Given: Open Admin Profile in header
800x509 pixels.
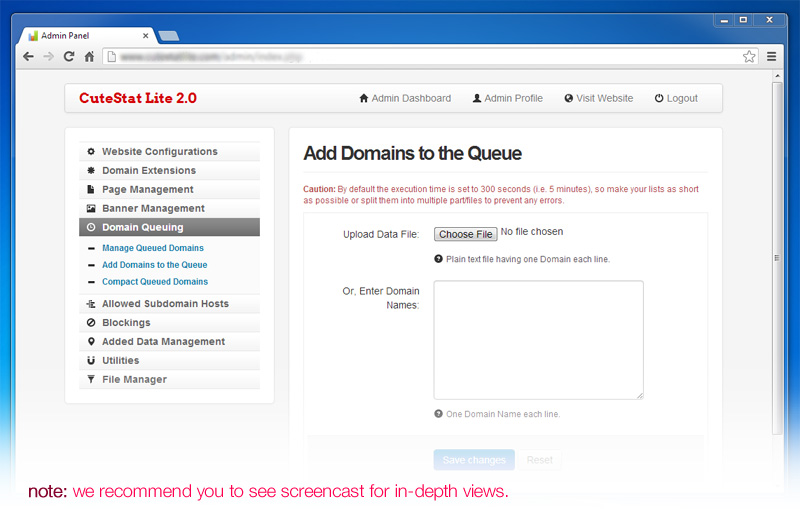Looking at the screenshot, I should coord(508,98).
